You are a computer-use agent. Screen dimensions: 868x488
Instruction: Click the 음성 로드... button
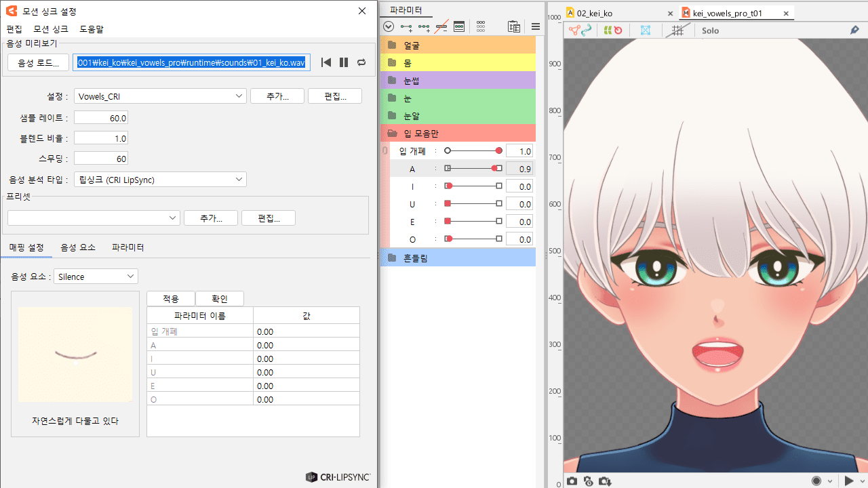coord(39,62)
